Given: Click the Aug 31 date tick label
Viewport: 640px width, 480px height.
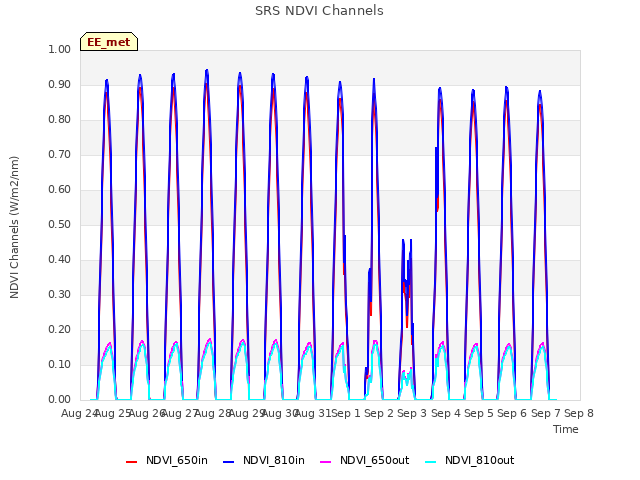Looking at the screenshot, I should [x=313, y=413].
